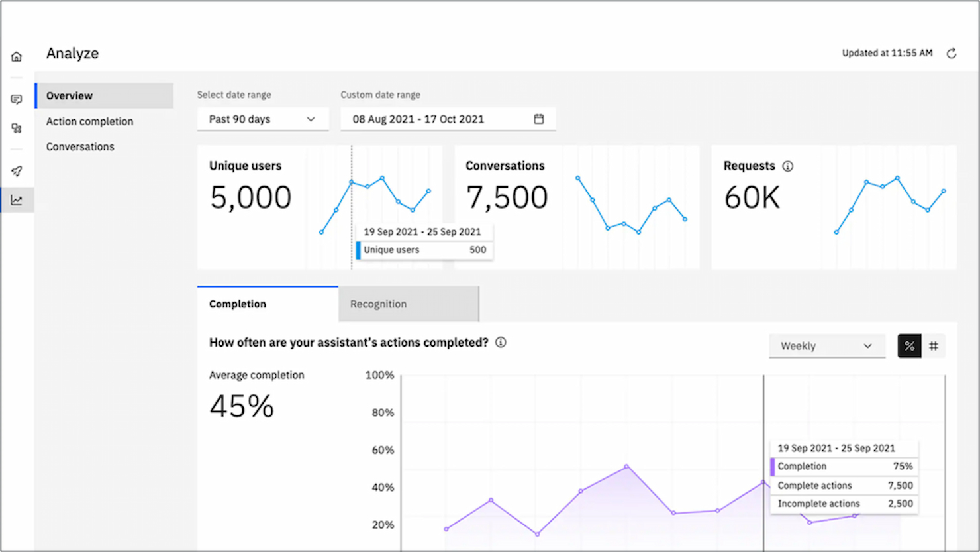Select the Analyze chart icon in sidebar
The image size is (980, 552).
[x=16, y=199]
